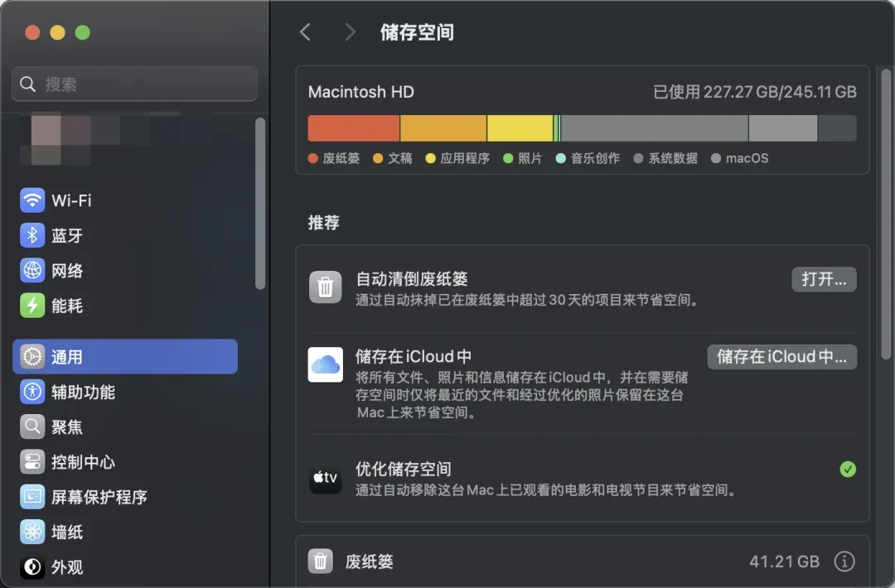
Task: Click the red 废纸篓 segment of storage bar
Action: pyautogui.click(x=354, y=128)
